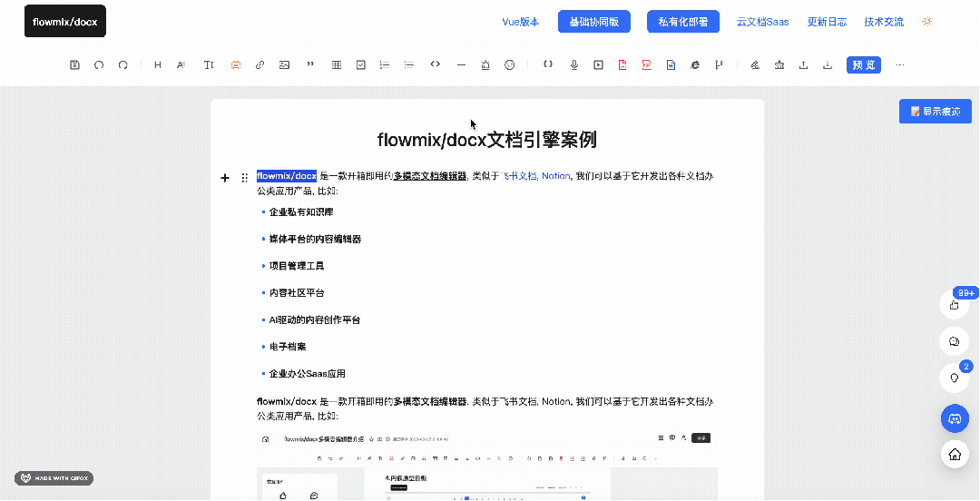Image resolution: width=980 pixels, height=501 pixels.
Task: Open the emoji picker
Action: pos(509,64)
